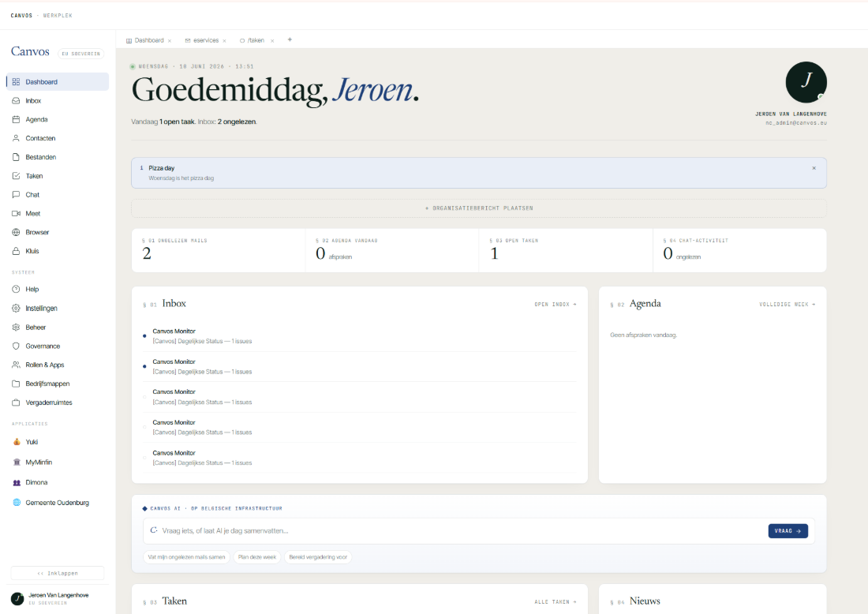Open the Bedrijfsmappen folder icon
Viewport: 868px width, 614px height.
(x=16, y=384)
